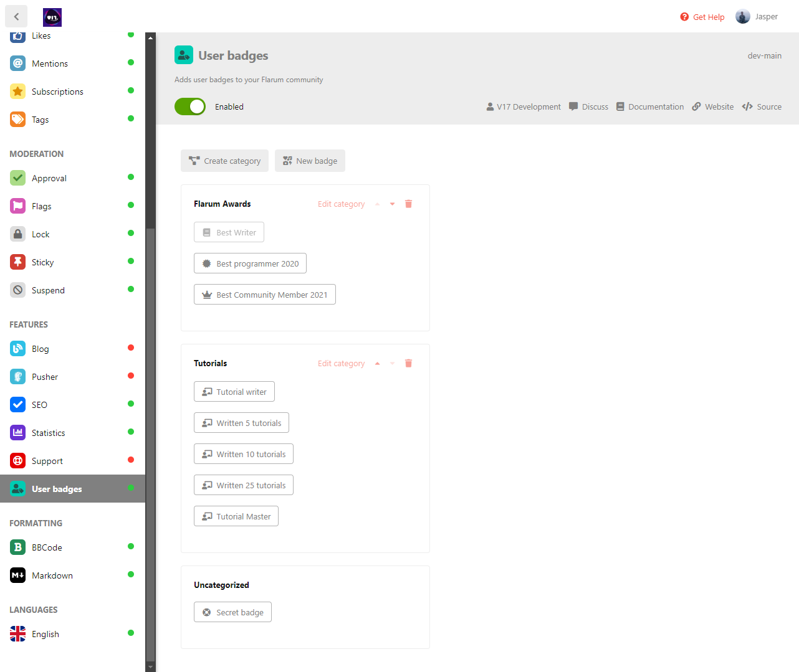Open the Best Writer badge
Image resolution: width=799 pixels, height=672 pixels.
pos(229,232)
